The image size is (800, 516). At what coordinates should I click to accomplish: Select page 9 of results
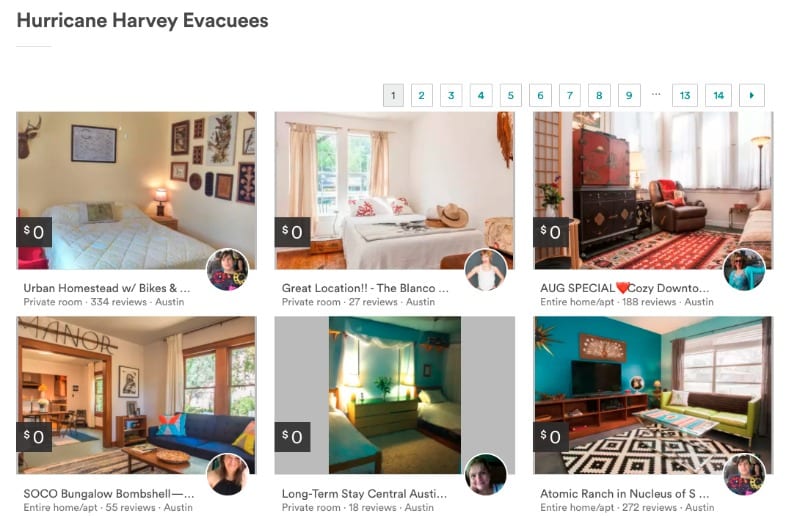[x=629, y=95]
